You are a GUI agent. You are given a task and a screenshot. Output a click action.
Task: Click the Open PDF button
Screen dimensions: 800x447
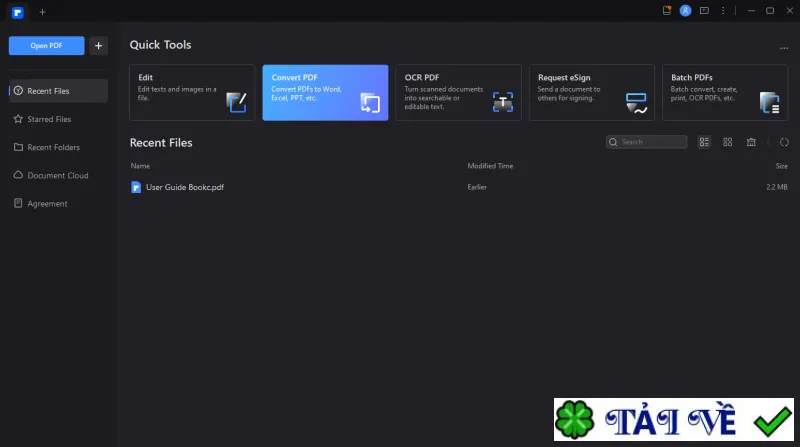[46, 45]
